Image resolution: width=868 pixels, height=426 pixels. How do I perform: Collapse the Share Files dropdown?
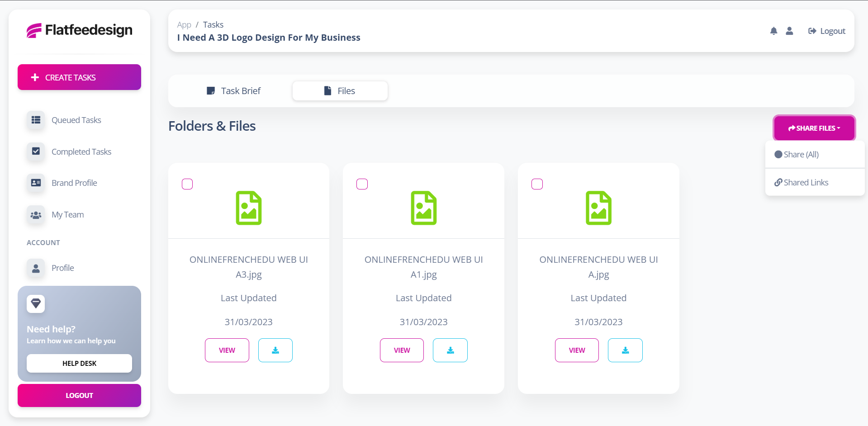[x=814, y=128]
